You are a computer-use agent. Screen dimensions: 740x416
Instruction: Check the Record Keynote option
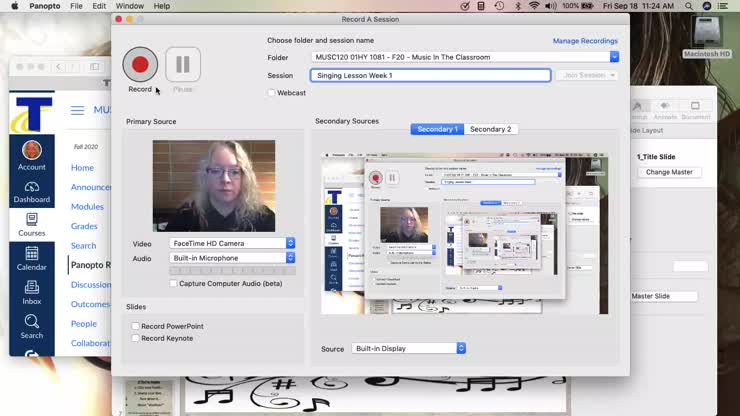pyautogui.click(x=136, y=338)
